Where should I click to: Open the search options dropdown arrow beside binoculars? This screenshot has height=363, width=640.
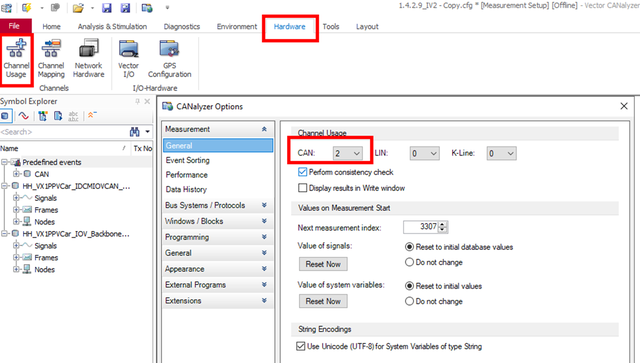pyautogui.click(x=147, y=132)
